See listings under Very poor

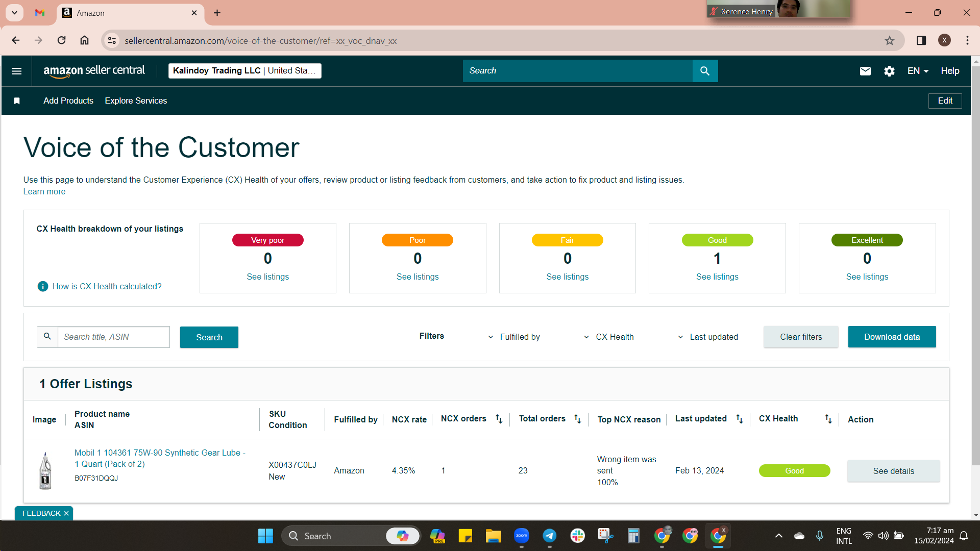point(268,277)
